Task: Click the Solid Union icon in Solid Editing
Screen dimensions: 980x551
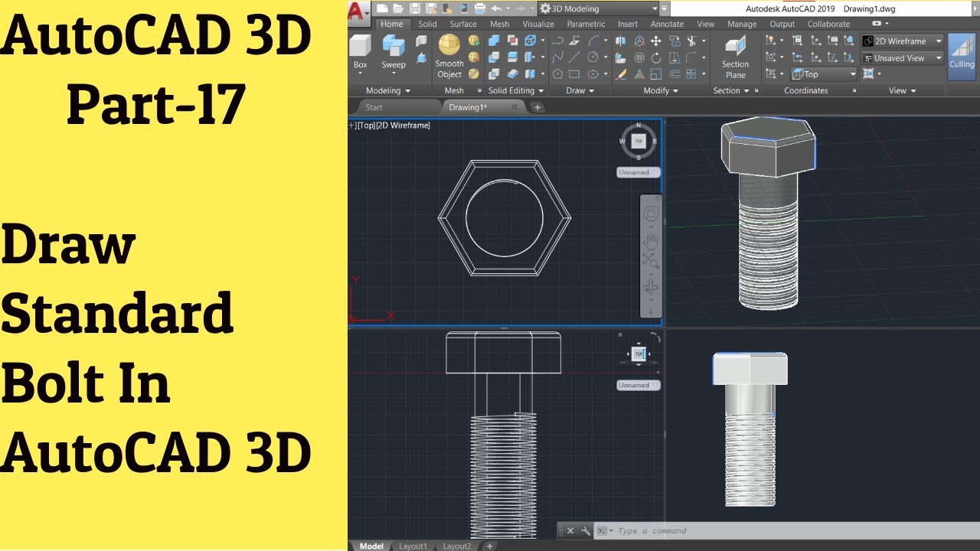Action: (494, 41)
